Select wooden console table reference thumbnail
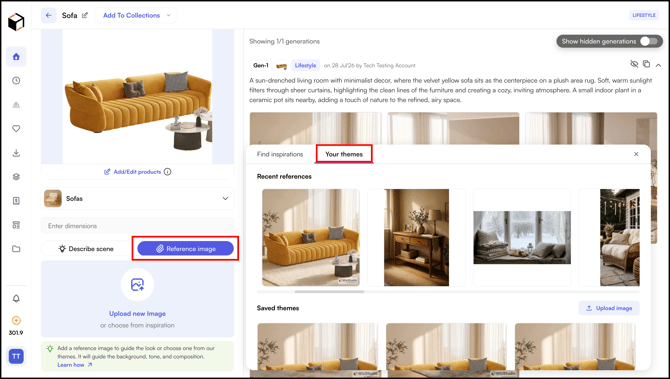 (416, 238)
